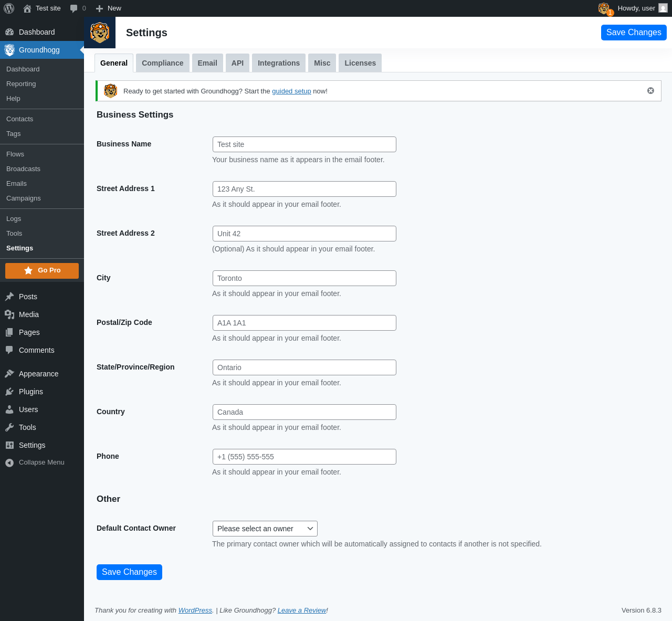The width and height of the screenshot is (672, 621).
Task: Click the Groundhogg mascot icon in the notice
Action: pyautogui.click(x=110, y=91)
